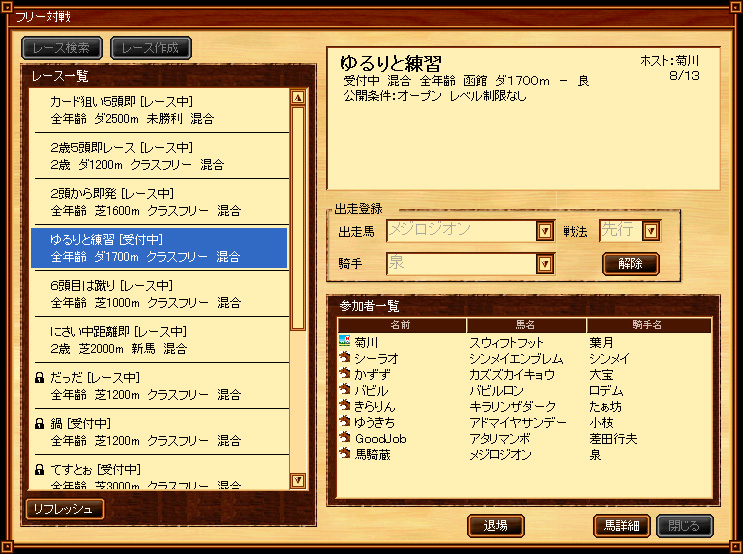This screenshot has width=743, height=554.
Task: Click the lock icon on the てすとぉ race
Action: [40, 470]
